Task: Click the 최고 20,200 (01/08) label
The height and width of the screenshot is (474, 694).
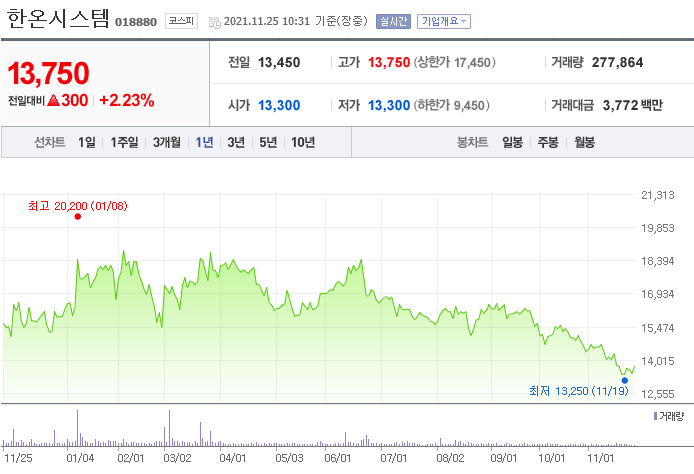Action: click(78, 206)
